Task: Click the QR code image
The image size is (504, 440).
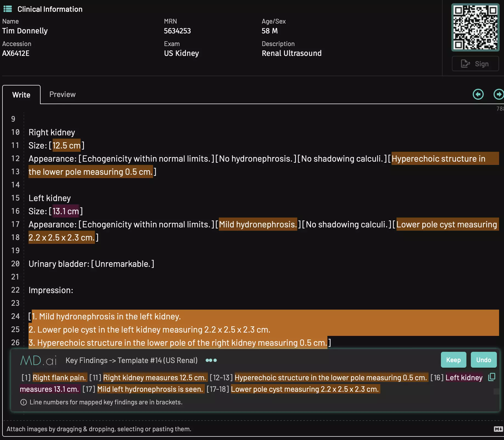Action: pos(475,27)
